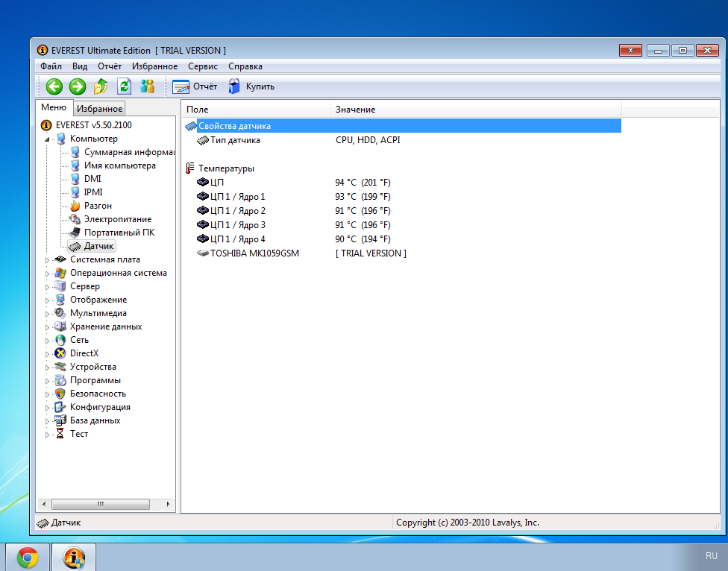Viewport: 728px width, 571px height.
Task: Click the tree panel horizontal scrollbar thumb
Action: pyautogui.click(x=101, y=504)
